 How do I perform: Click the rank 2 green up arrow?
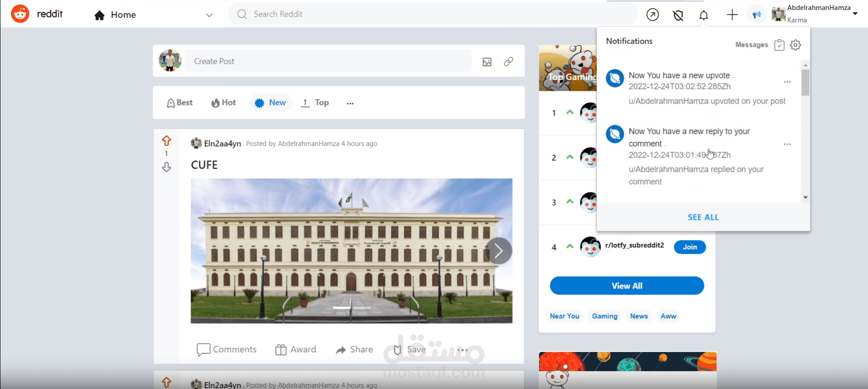point(570,157)
